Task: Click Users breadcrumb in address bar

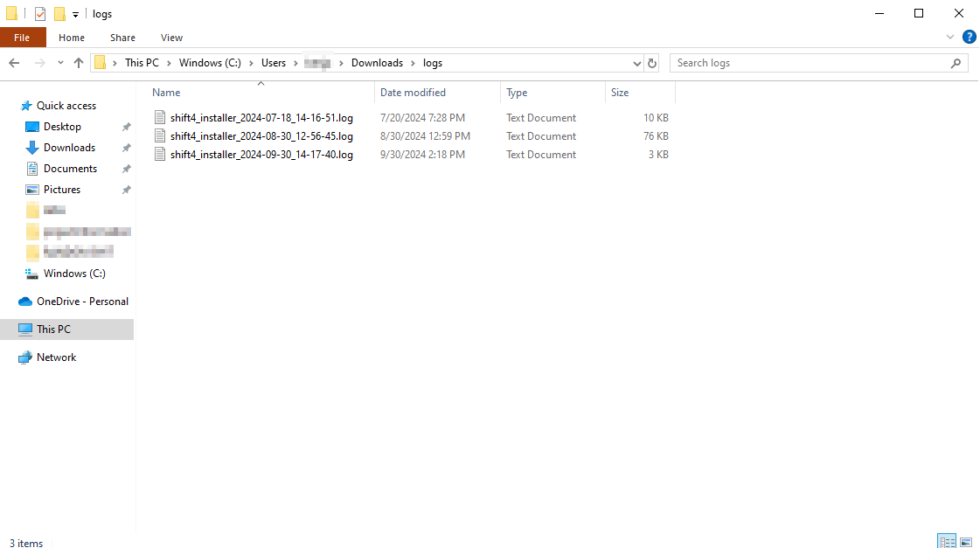Action: (x=273, y=63)
